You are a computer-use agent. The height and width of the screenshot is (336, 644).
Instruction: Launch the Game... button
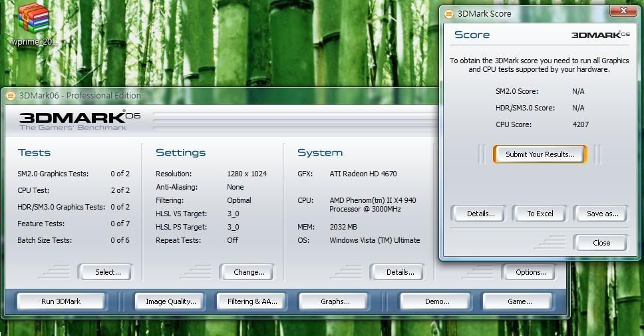click(518, 301)
